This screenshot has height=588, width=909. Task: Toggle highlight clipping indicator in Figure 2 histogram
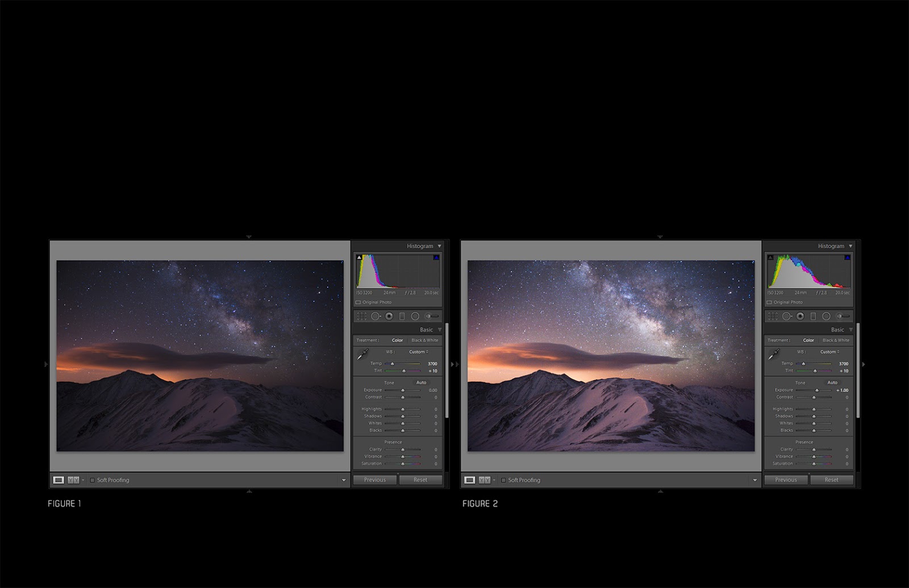[x=847, y=257]
